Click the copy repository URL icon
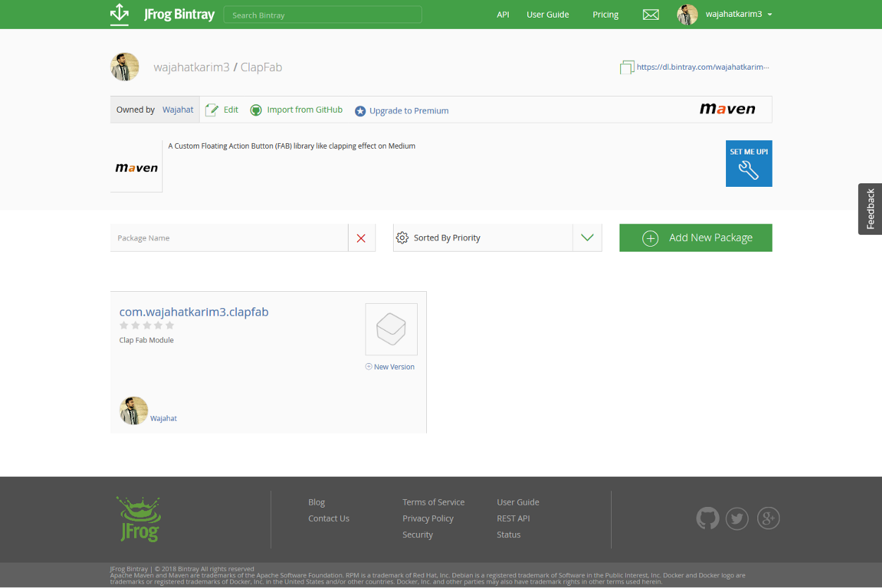 pyautogui.click(x=627, y=68)
